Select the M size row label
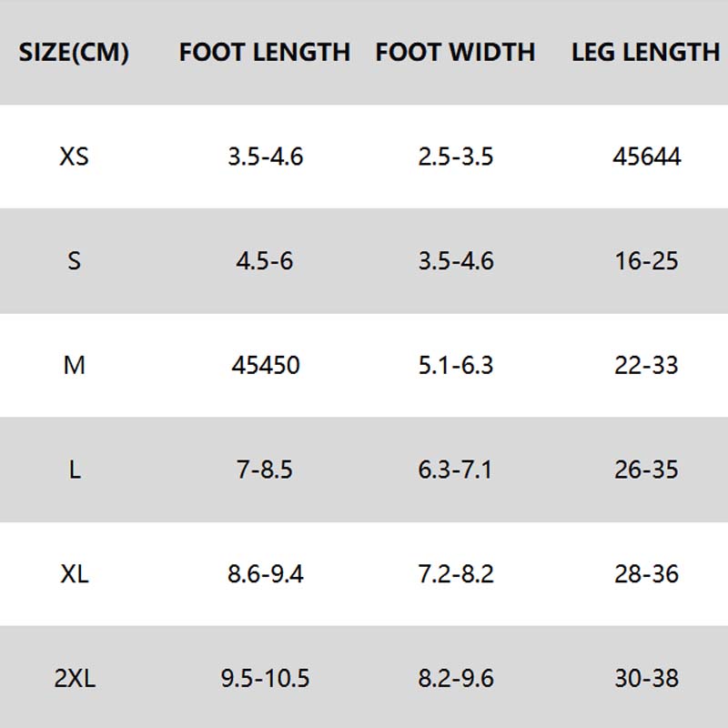The image size is (728, 728). (x=74, y=366)
